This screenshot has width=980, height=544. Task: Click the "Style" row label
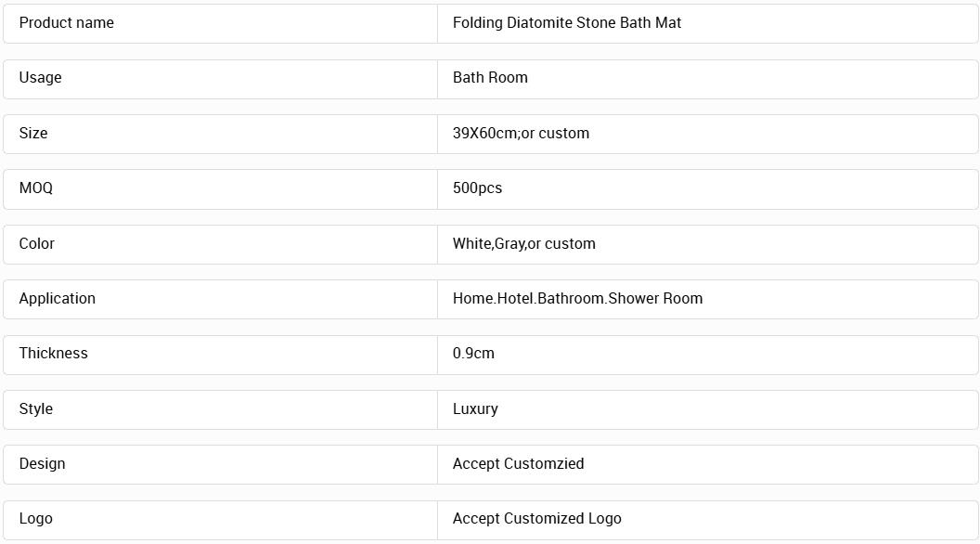click(x=36, y=409)
